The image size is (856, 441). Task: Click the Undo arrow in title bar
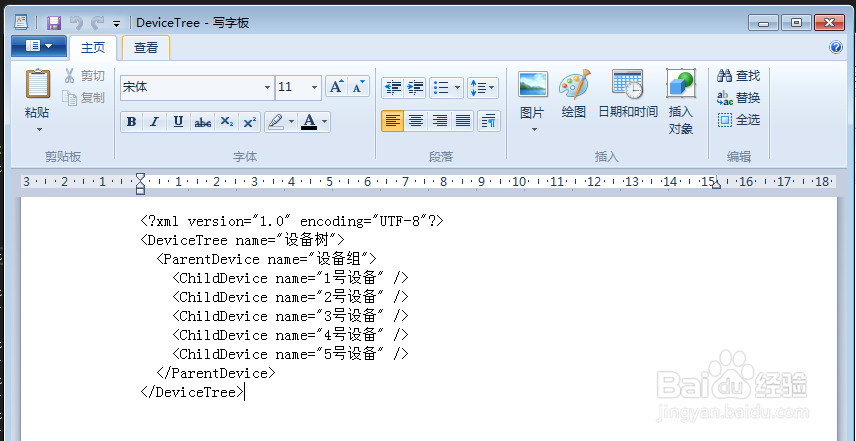(76, 22)
